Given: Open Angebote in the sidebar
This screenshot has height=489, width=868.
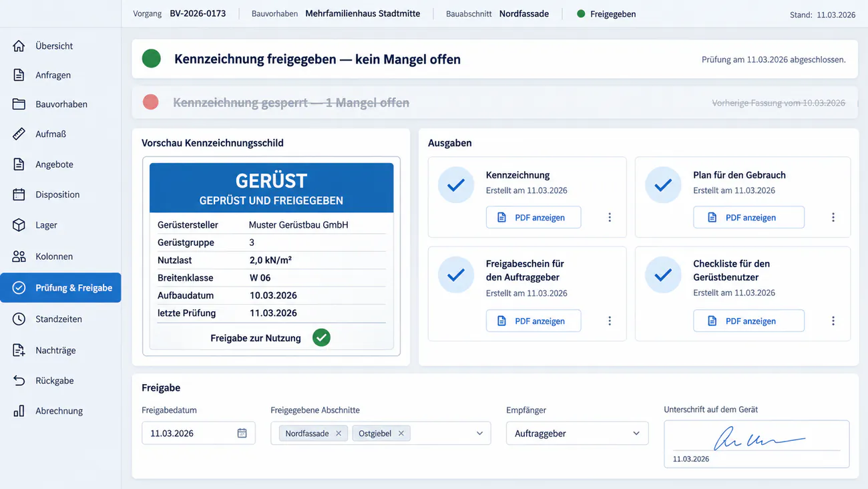Looking at the screenshot, I should pyautogui.click(x=60, y=164).
